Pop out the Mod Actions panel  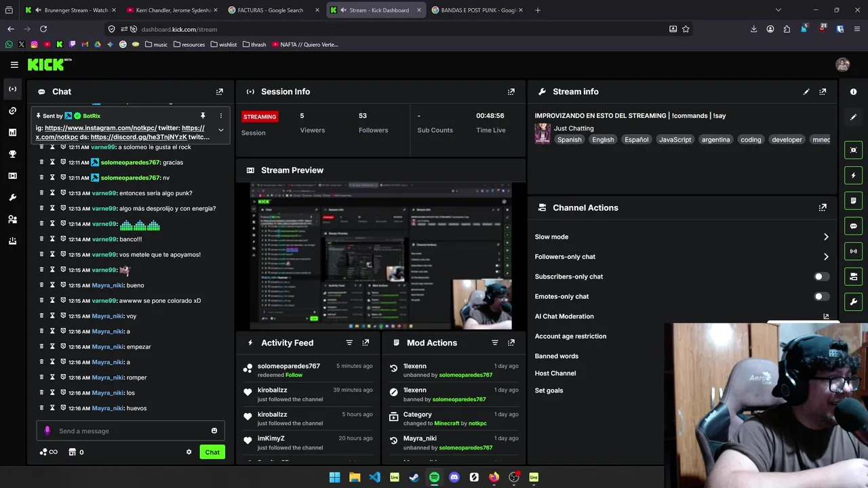pyautogui.click(x=511, y=343)
